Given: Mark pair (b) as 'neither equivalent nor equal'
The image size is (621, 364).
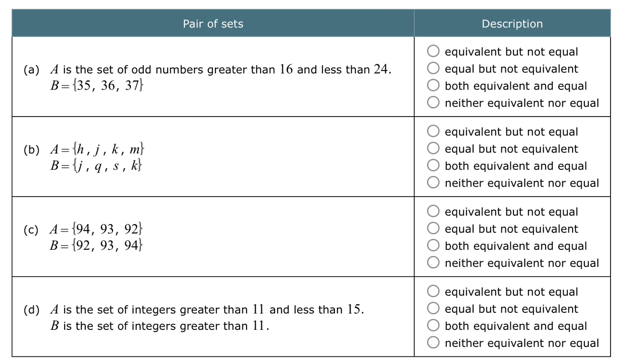Looking at the screenshot, I should [x=433, y=182].
